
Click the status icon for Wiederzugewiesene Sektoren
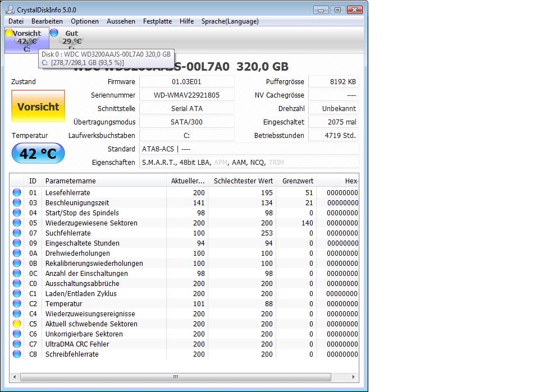[x=17, y=223]
